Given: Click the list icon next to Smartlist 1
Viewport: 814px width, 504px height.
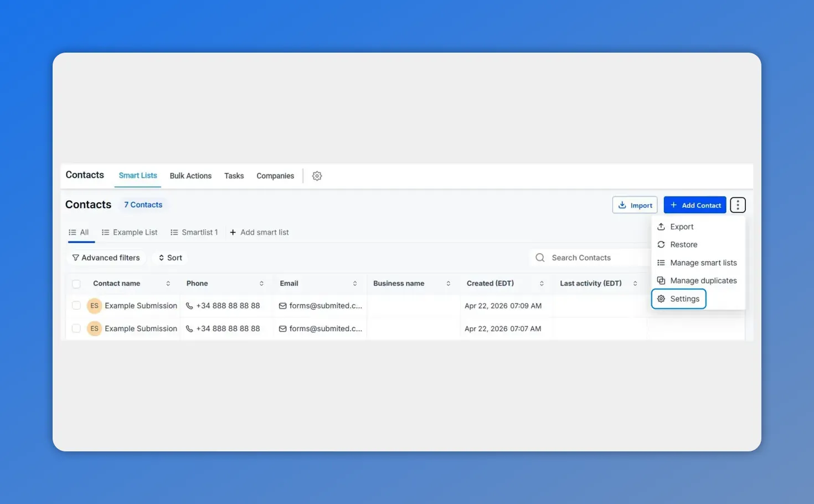Looking at the screenshot, I should [x=174, y=232].
